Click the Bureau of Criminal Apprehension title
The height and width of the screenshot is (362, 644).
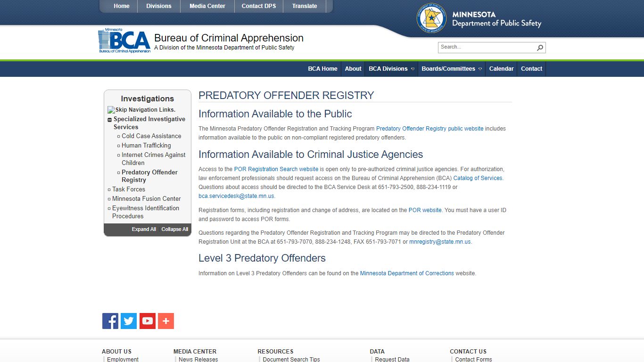click(x=229, y=38)
